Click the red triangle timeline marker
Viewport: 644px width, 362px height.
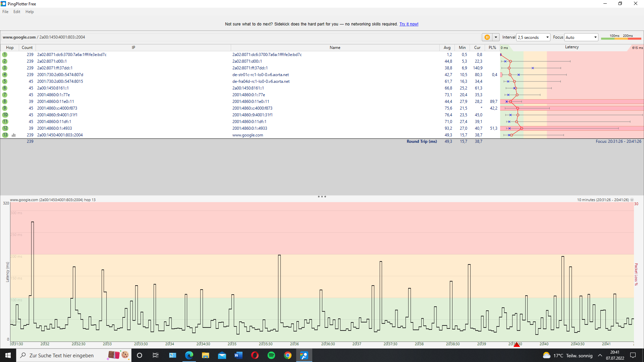(x=517, y=345)
